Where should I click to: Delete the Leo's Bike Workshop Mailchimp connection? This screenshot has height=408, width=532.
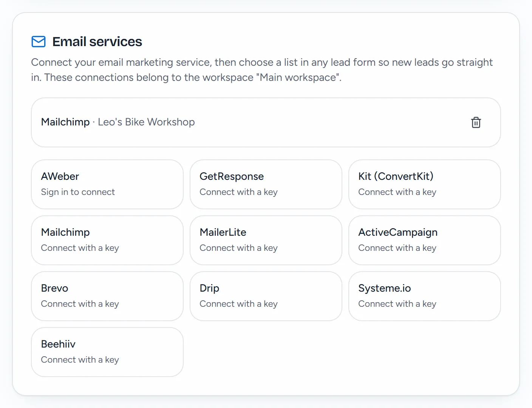click(x=476, y=122)
